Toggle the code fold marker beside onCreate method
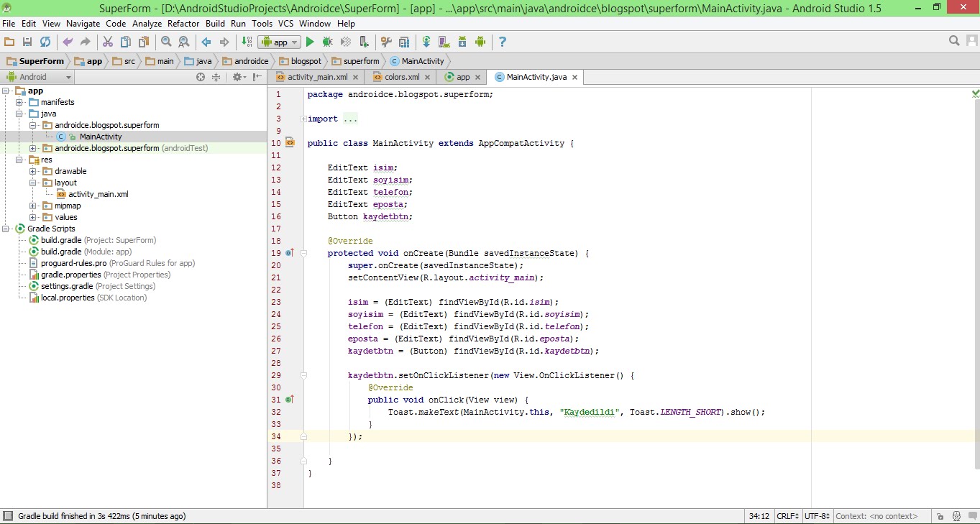Viewport: 980px width, 524px height. point(304,253)
